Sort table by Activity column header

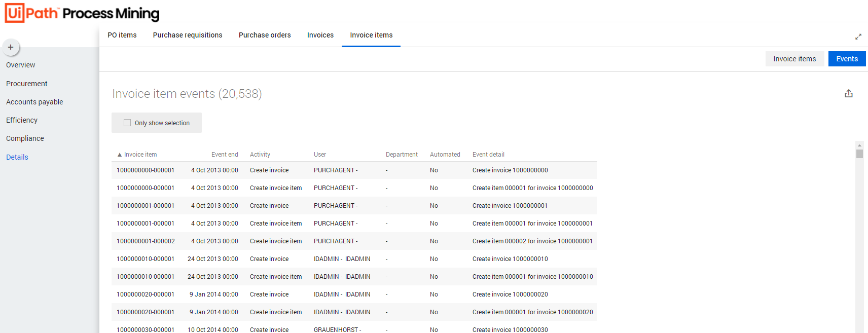260,155
